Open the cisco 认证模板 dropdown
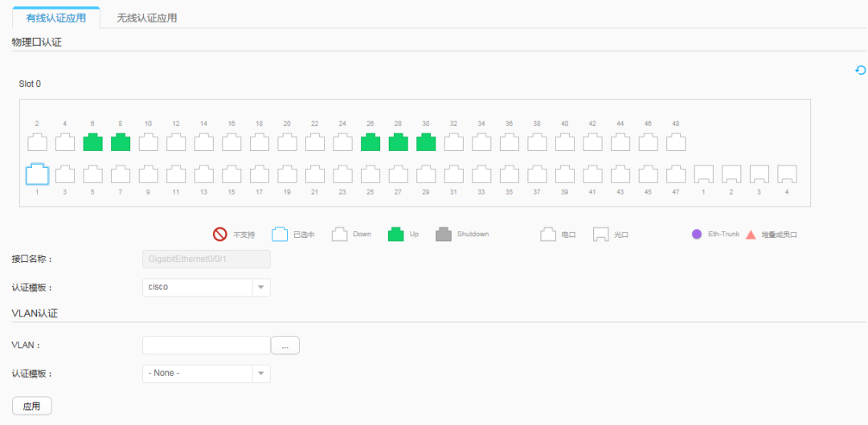868x425 pixels. 207,287
